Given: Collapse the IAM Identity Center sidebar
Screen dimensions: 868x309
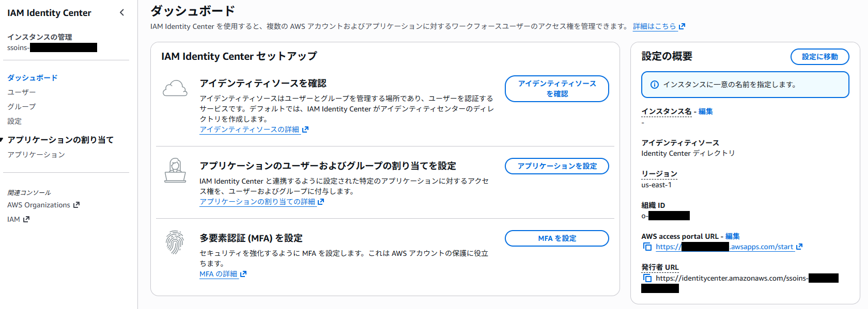Looking at the screenshot, I should point(122,12).
